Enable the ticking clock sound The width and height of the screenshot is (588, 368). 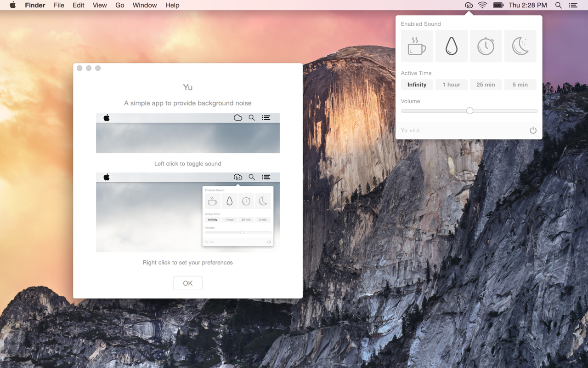(x=486, y=46)
